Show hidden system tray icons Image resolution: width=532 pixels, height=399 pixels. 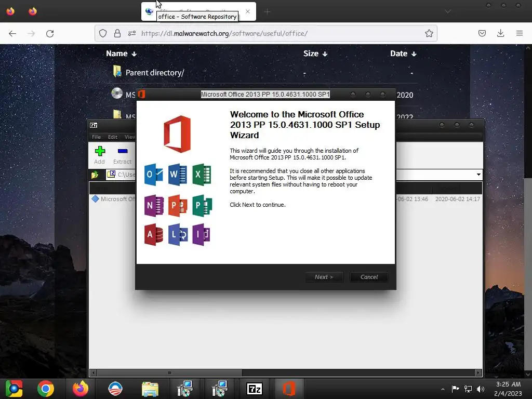pyautogui.click(x=443, y=389)
